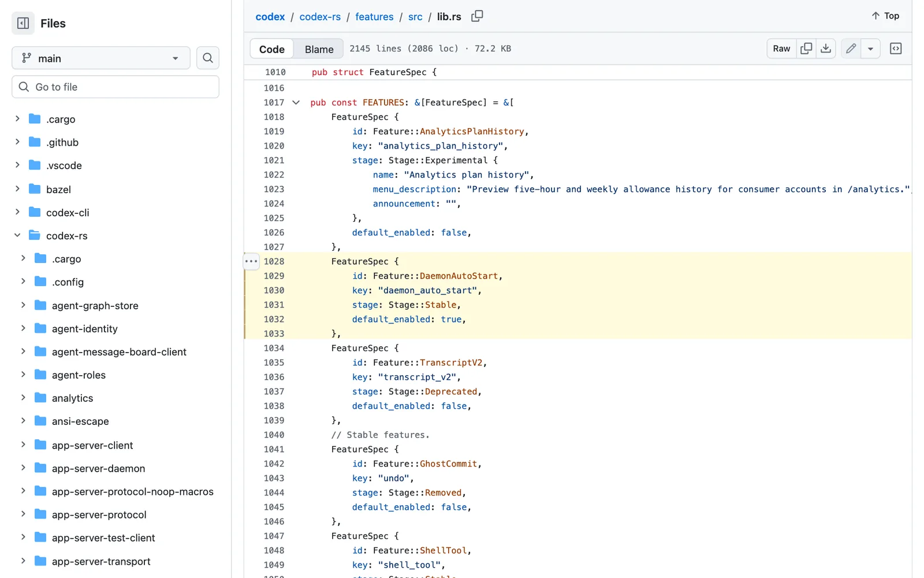Expand the agent-roles folder chevron

(23, 375)
